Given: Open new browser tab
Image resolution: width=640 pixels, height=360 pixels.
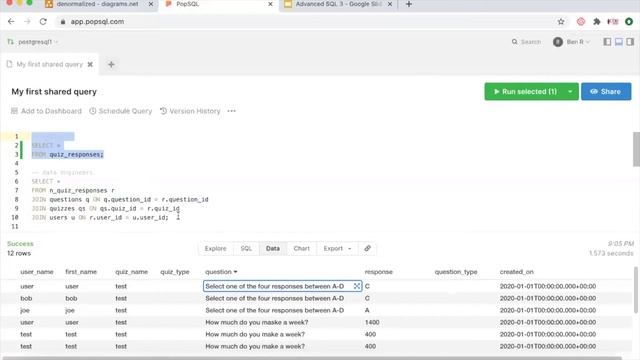Looking at the screenshot, I should 409,4.
